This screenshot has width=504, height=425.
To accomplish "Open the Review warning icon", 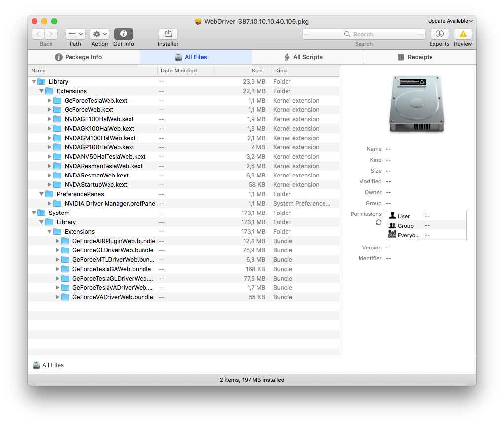I will coord(463,34).
